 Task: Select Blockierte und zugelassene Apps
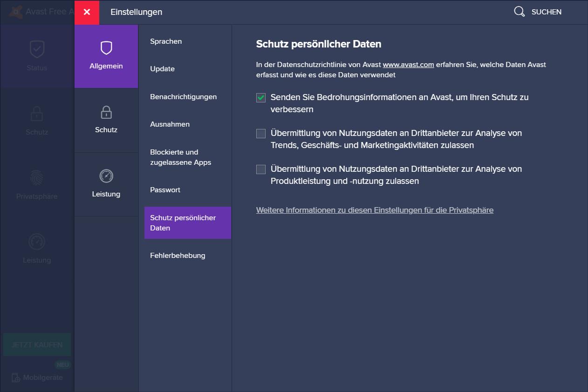pos(180,157)
